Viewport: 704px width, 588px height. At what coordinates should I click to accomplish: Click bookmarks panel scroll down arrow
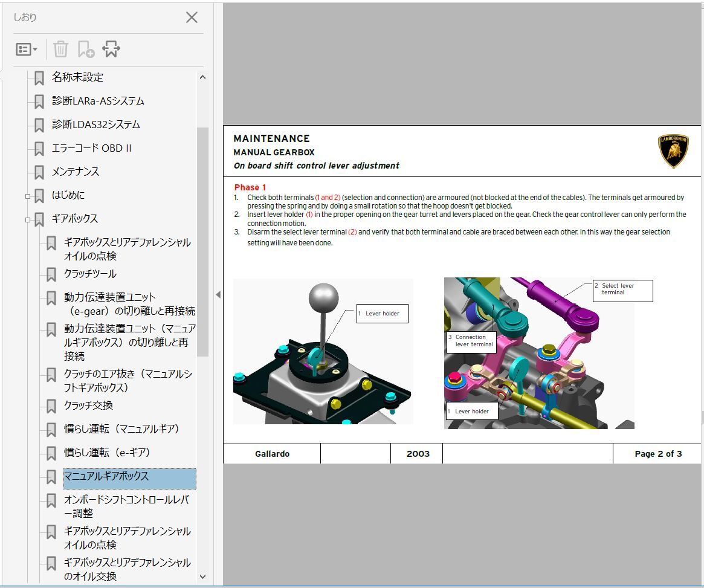202,577
